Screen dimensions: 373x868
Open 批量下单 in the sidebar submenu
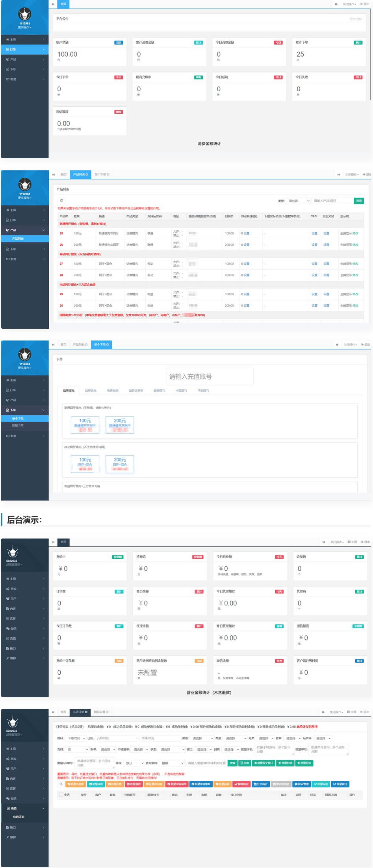(x=18, y=425)
